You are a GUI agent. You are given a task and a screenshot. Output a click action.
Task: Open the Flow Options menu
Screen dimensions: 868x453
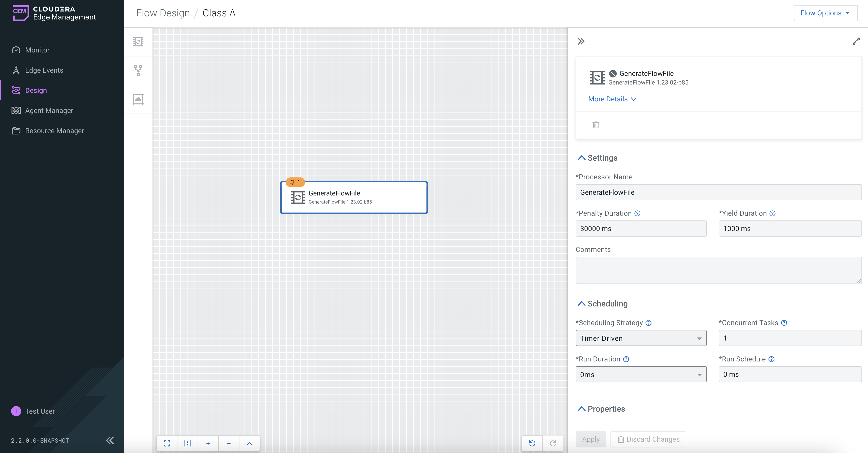(825, 13)
